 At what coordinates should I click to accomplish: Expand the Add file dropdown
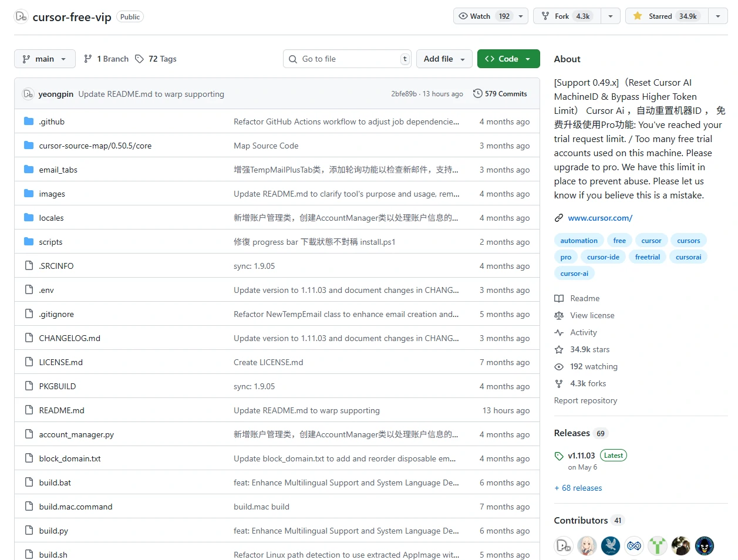(444, 59)
